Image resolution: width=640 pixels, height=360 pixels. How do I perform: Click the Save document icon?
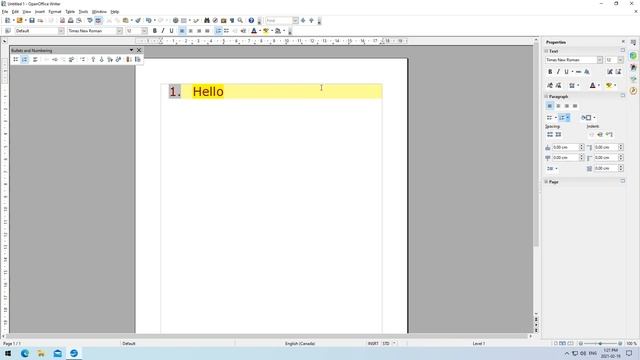coord(32,20)
